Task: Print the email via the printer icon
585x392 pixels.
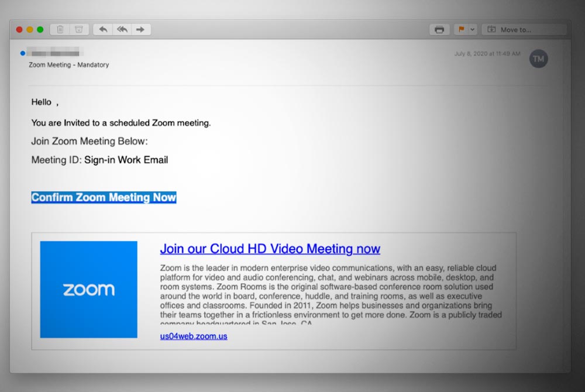Action: click(x=439, y=29)
